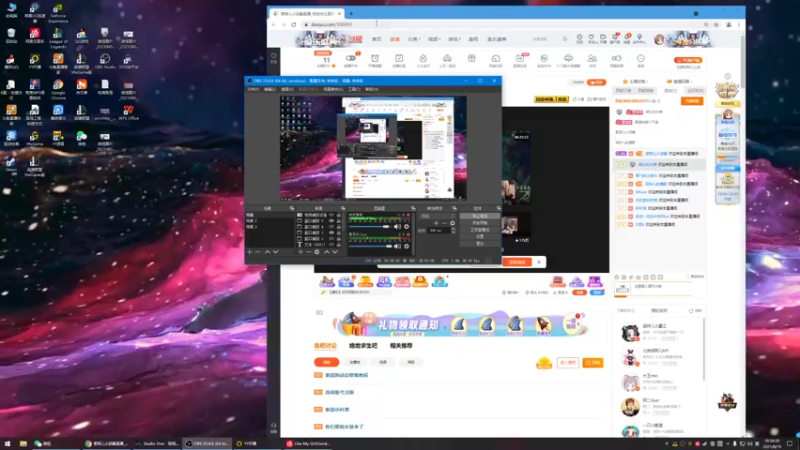This screenshot has height=450, width=800.
Task: Open the OBS 文件(F) menu
Action: [253, 89]
